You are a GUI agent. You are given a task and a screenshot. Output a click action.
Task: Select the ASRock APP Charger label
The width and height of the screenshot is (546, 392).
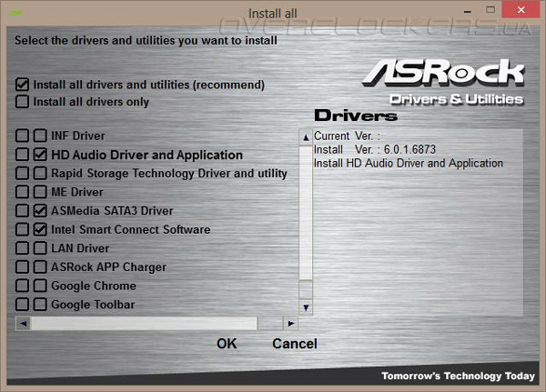pos(108,267)
